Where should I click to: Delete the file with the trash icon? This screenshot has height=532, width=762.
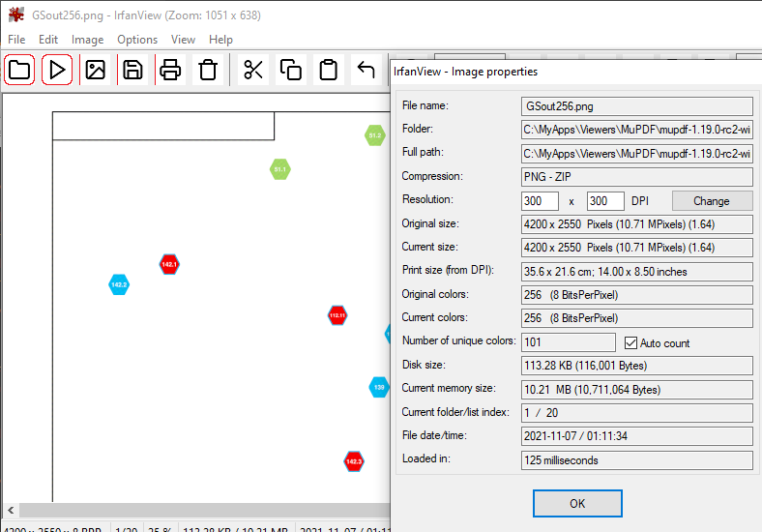(x=208, y=70)
